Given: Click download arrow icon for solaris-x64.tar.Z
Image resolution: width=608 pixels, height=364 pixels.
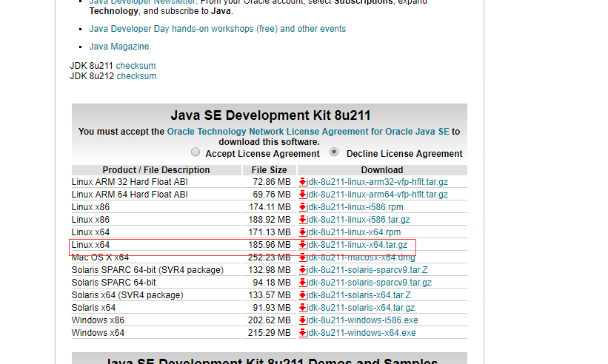Looking at the screenshot, I should point(302,295).
